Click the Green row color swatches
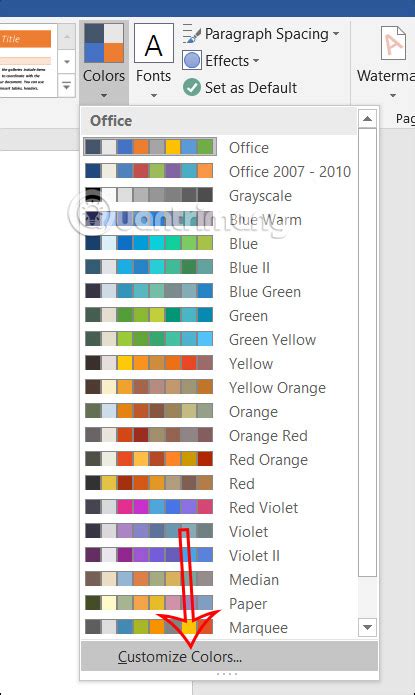415x695 pixels. [149, 315]
